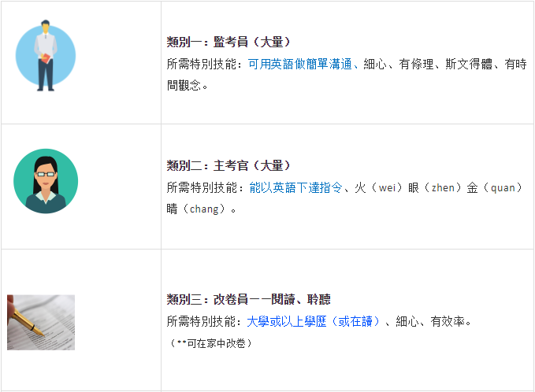Open the fountain pen on paper thumbnail
Image resolution: width=535 pixels, height=392 pixels.
(x=41, y=323)
